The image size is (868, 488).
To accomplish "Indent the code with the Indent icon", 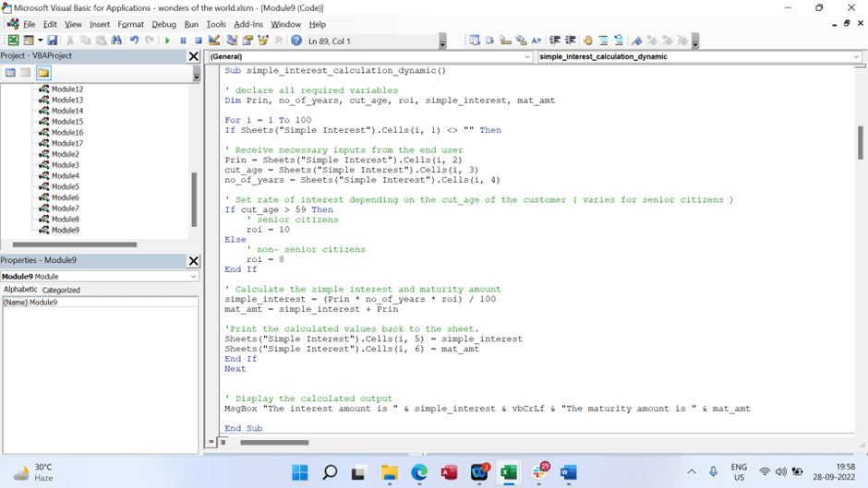I will [x=555, y=41].
